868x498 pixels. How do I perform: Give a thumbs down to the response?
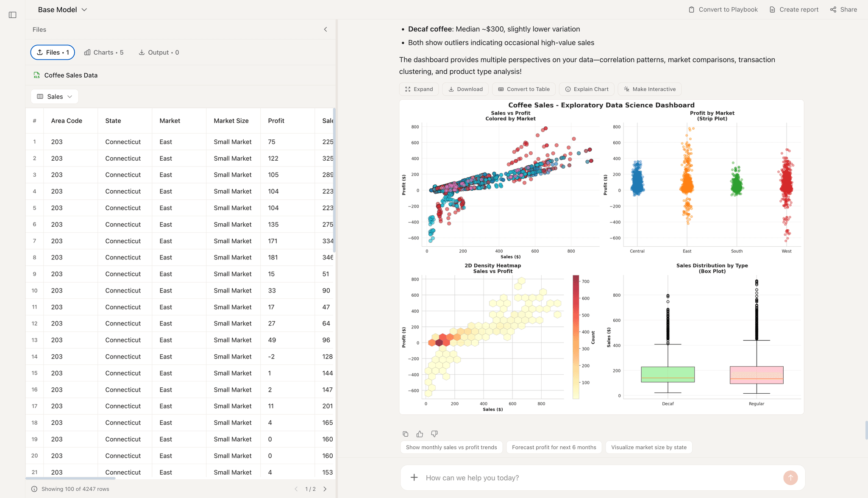click(x=434, y=434)
